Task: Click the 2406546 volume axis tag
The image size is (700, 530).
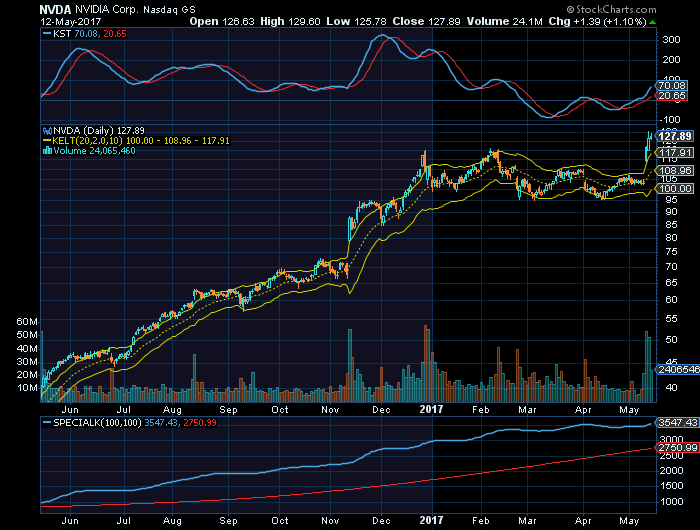Action: point(677,370)
